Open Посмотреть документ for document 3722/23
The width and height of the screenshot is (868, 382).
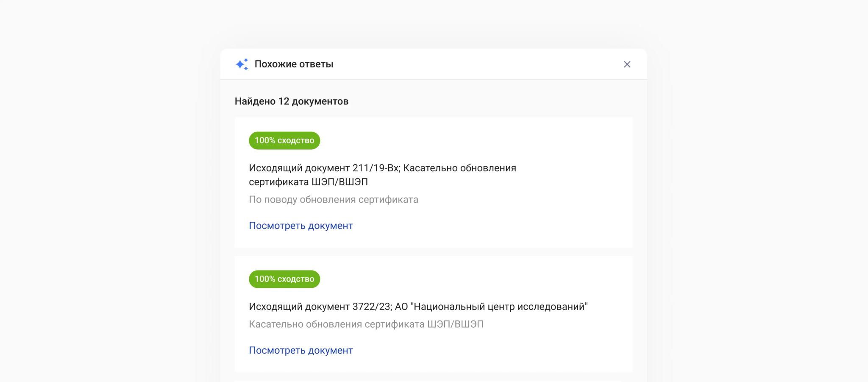pos(300,350)
